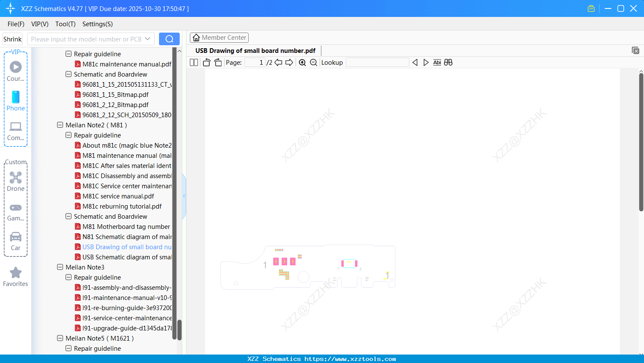
Task: Click the Member Center home icon
Action: pos(196,38)
